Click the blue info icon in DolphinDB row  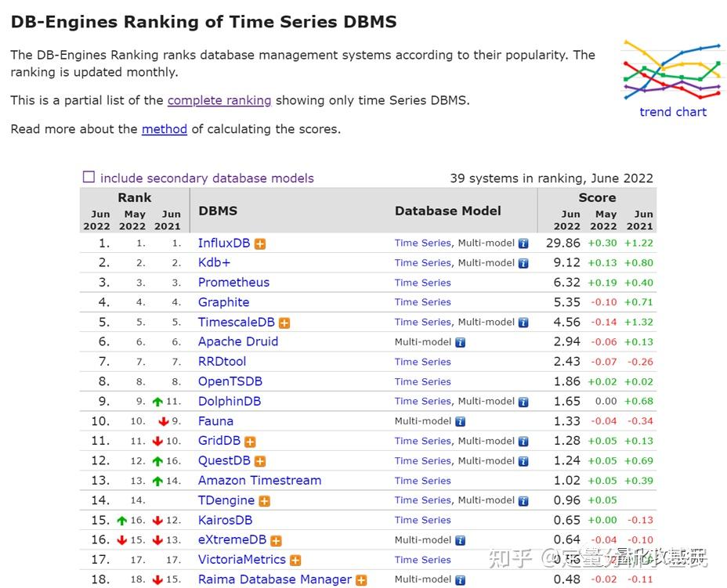point(523,402)
